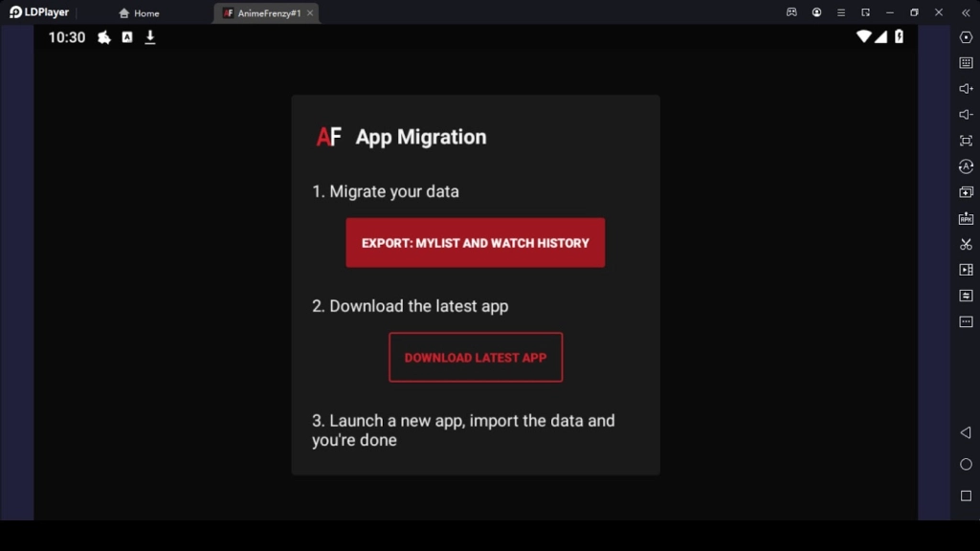
Task: Open the operation recorder icon
Action: (x=966, y=166)
